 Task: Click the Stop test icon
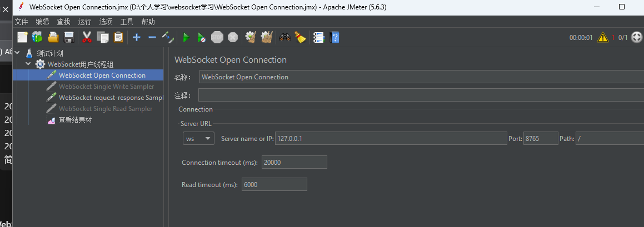coord(217,37)
